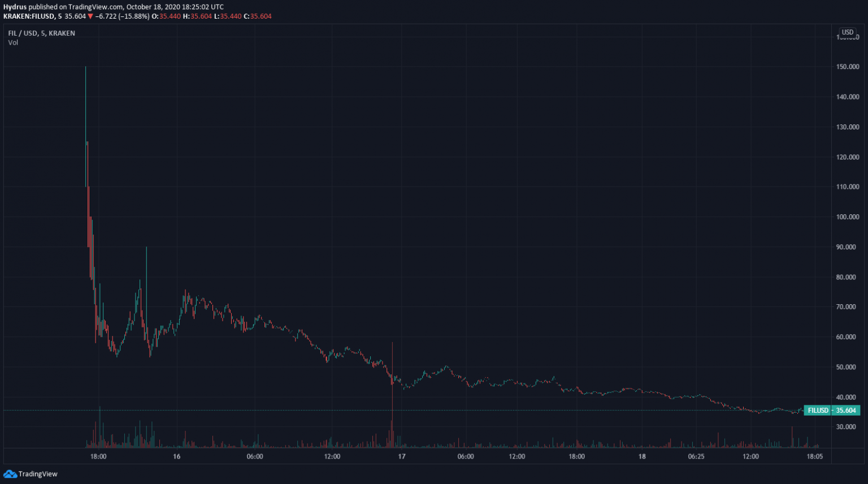This screenshot has height=484, width=868.
Task: Click the 'H:35.604' high value
Action: (197, 16)
